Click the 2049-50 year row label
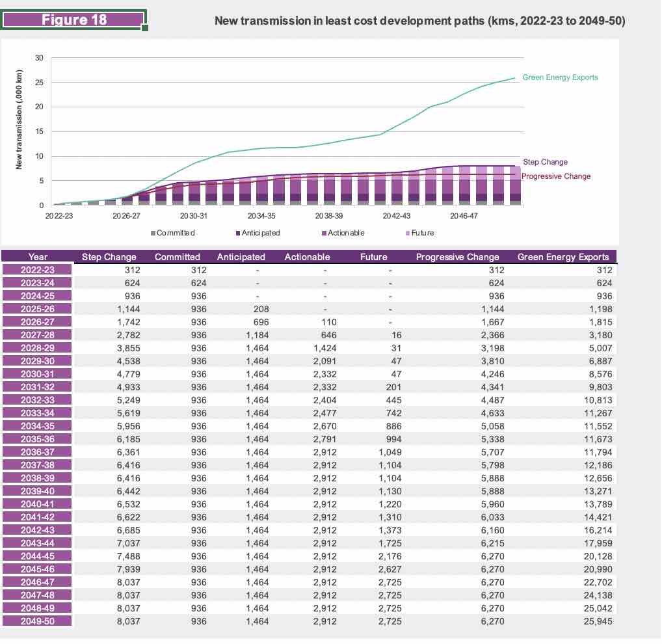This screenshot has width=662, height=644. (x=38, y=621)
